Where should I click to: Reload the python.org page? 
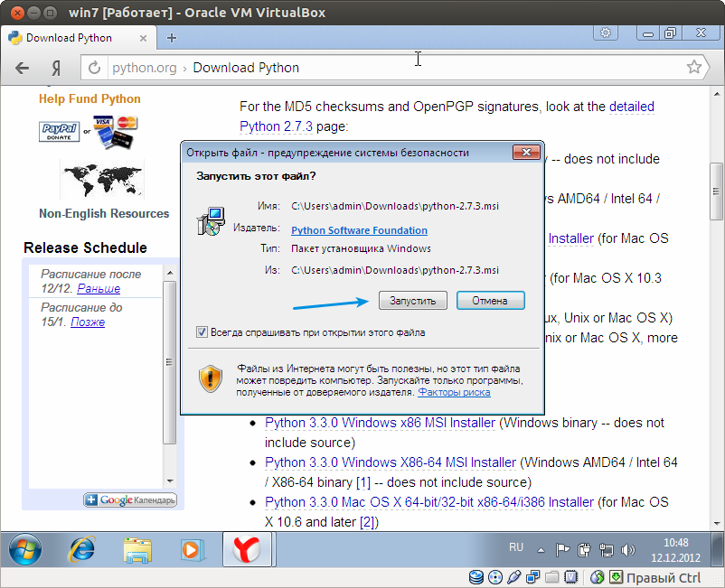(94, 68)
